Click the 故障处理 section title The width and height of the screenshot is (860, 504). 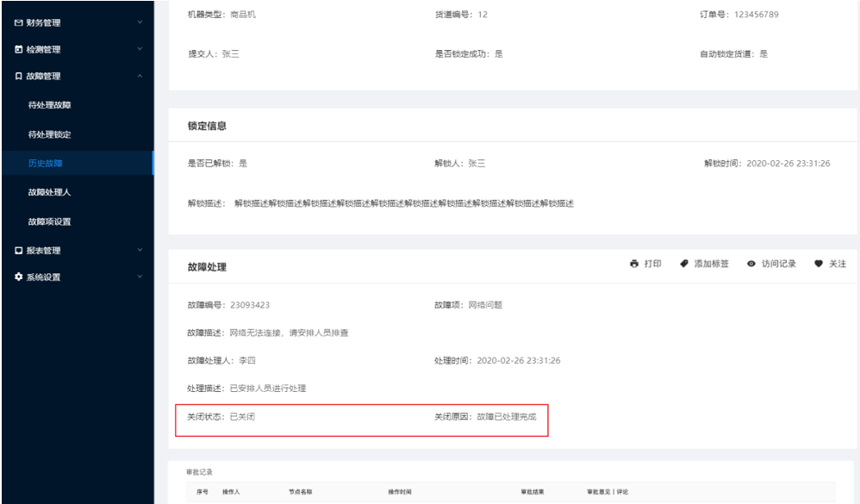coord(207,267)
